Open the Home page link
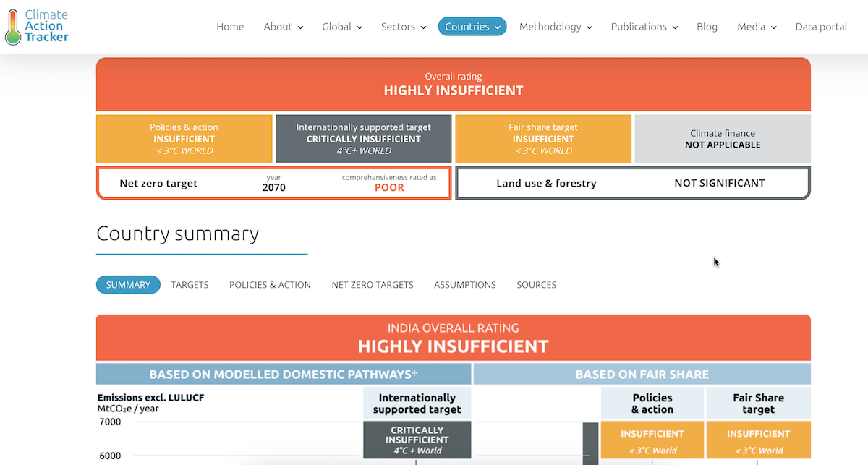This screenshot has height=465, width=868. (230, 27)
